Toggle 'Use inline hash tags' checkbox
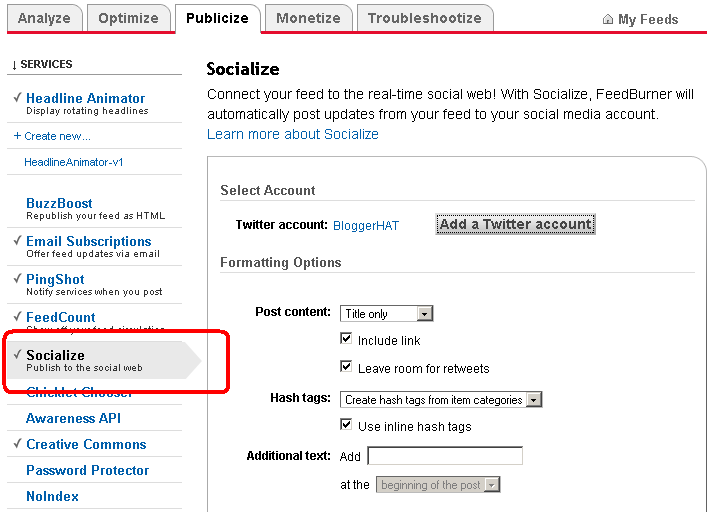The height and width of the screenshot is (512, 710). 346,426
